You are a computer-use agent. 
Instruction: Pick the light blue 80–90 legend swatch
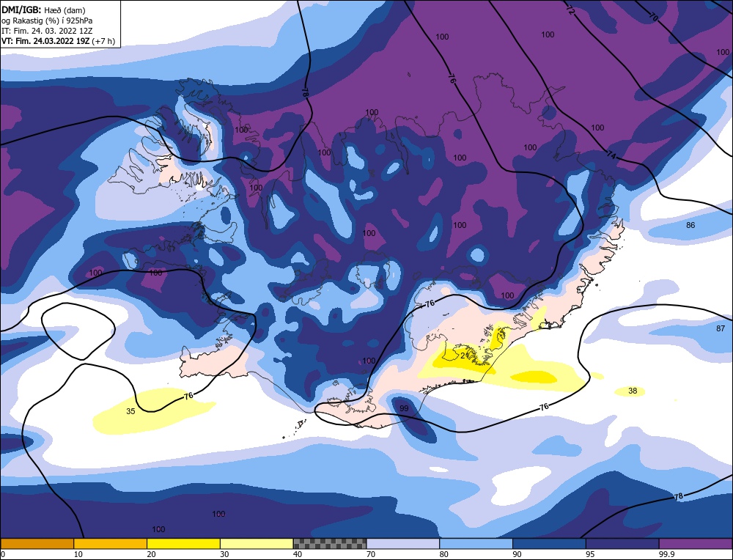pos(476,544)
